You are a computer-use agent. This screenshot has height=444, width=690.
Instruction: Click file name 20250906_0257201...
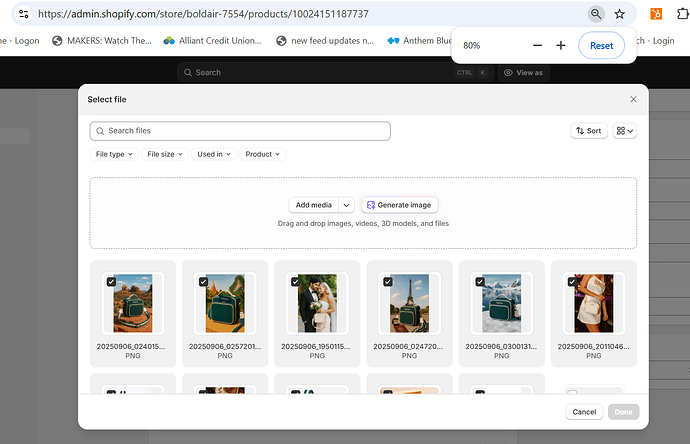coord(225,347)
